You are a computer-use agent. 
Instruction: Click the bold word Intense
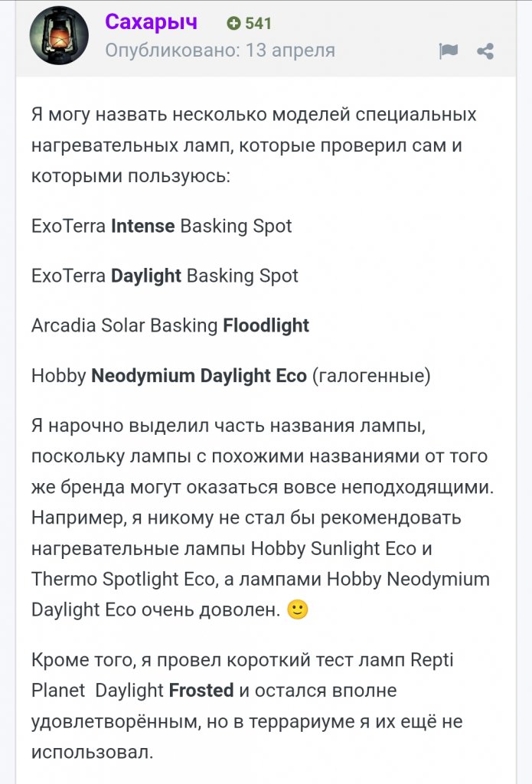pyautogui.click(x=142, y=226)
